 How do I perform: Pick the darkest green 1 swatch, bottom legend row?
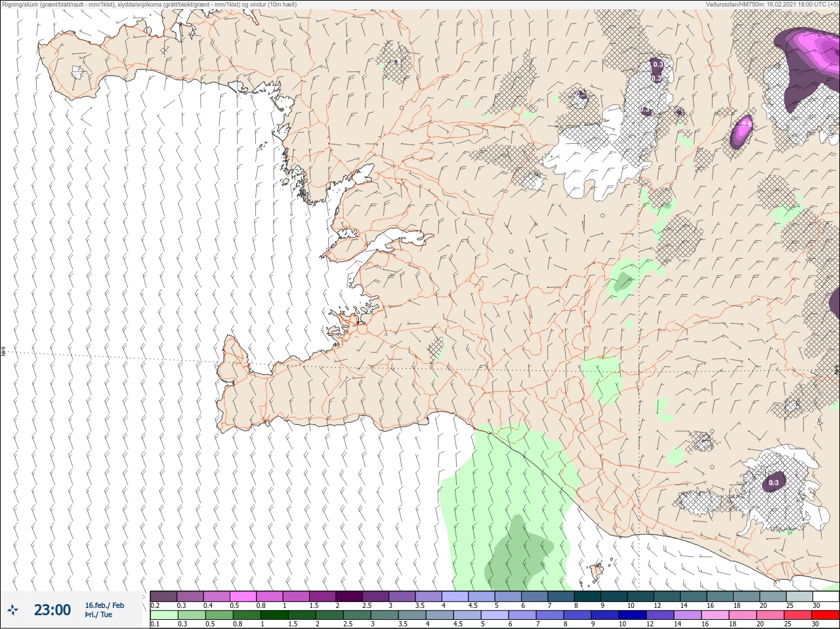click(x=274, y=615)
